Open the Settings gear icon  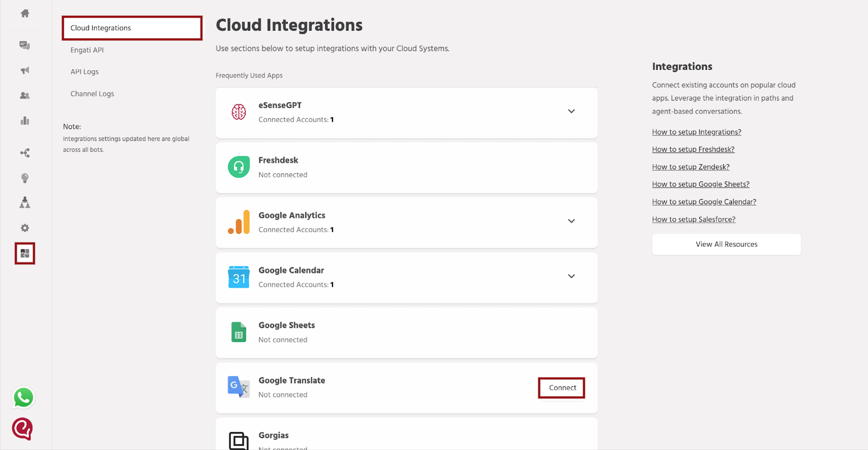pos(25,228)
